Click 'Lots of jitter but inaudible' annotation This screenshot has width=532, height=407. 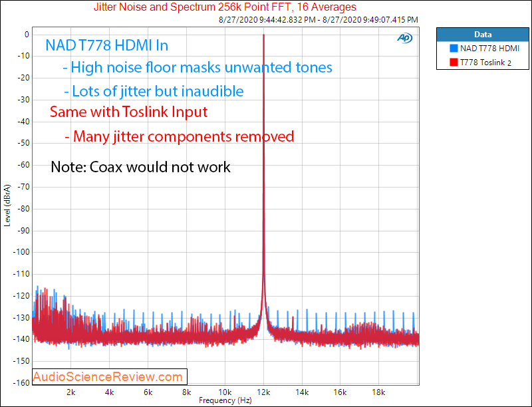pyautogui.click(x=154, y=91)
